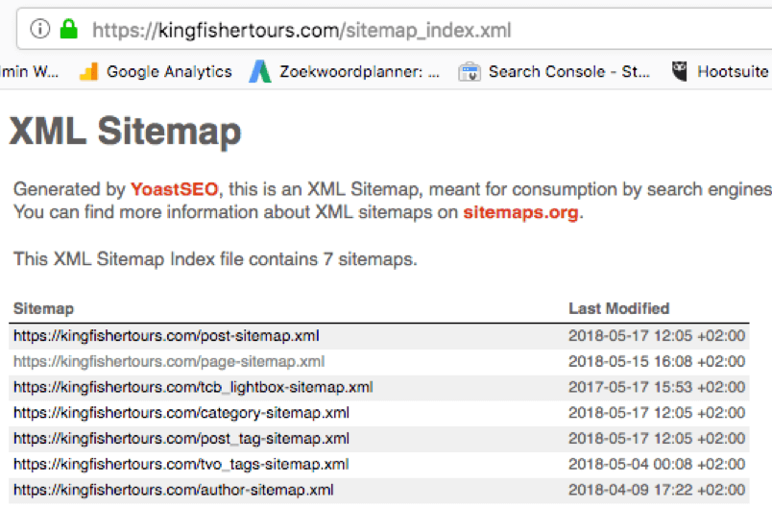Viewport: 772px width, 532px height.
Task: Click the green secure padlock icon
Action: 69,29
